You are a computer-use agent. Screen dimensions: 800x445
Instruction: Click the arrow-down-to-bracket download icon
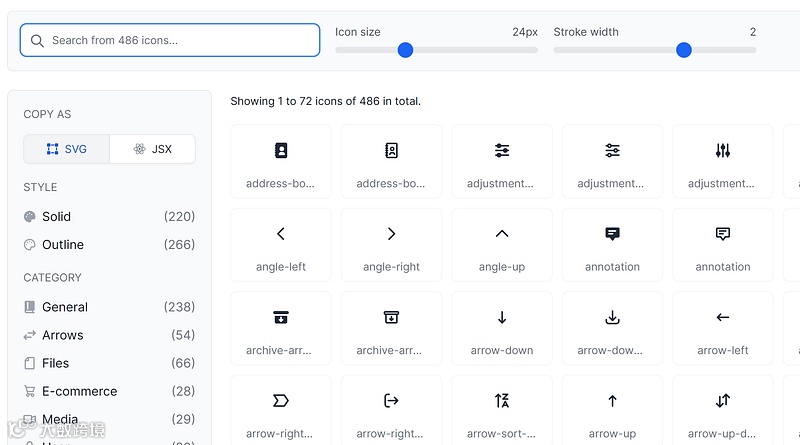pos(612,327)
